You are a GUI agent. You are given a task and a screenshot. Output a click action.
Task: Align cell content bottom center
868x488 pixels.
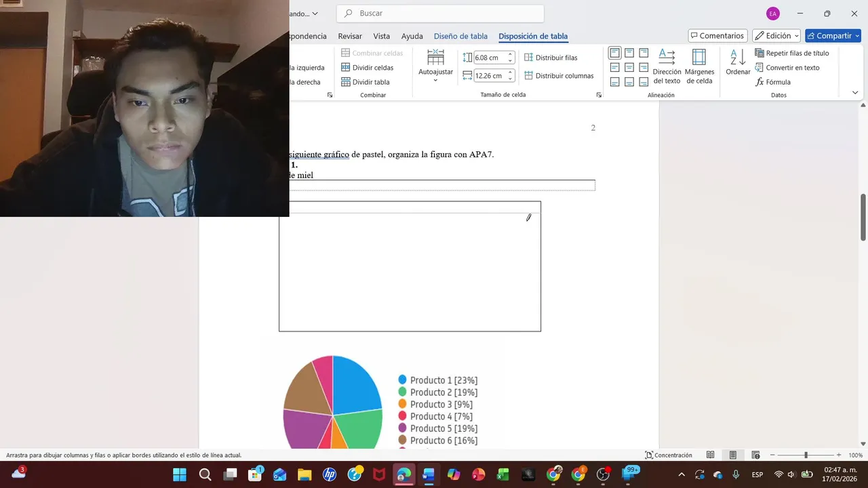pyautogui.click(x=629, y=82)
